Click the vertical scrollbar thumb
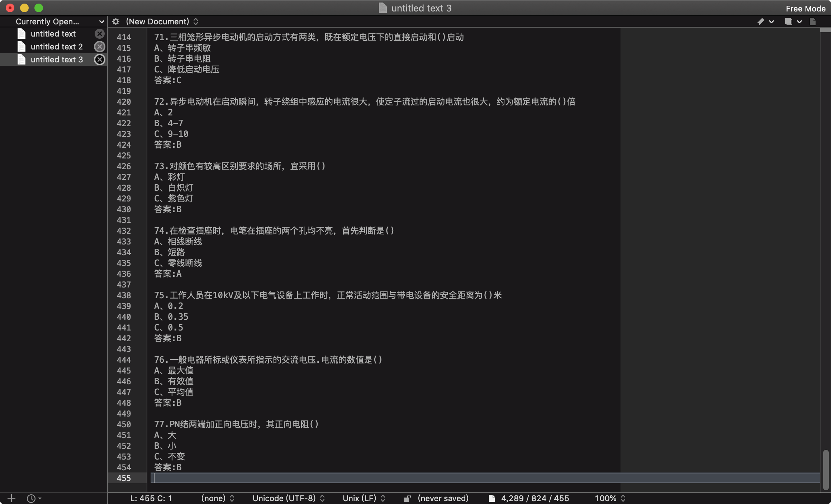Image resolution: width=831 pixels, height=504 pixels. (x=826, y=470)
